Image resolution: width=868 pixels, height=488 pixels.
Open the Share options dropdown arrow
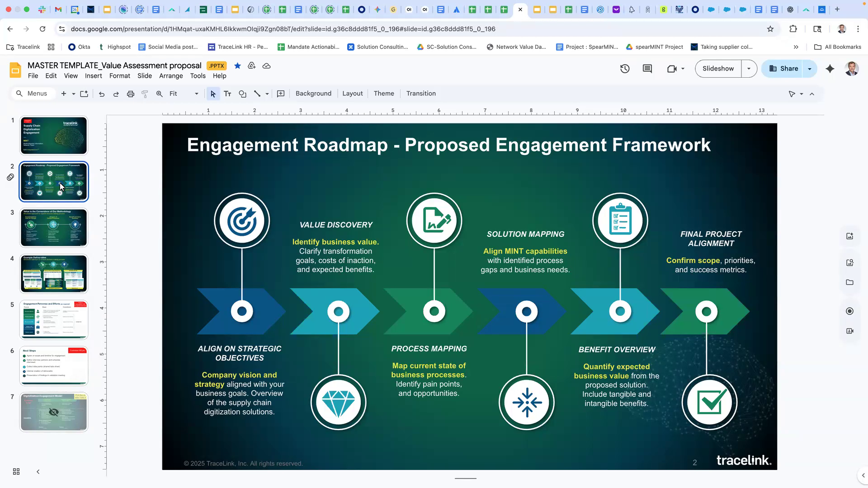(810, 69)
